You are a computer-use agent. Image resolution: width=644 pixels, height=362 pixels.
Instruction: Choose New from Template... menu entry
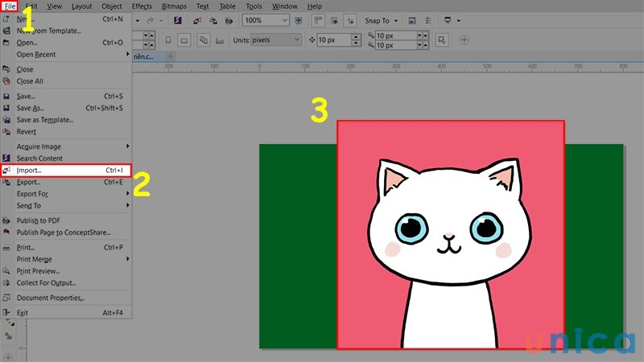(x=66, y=31)
